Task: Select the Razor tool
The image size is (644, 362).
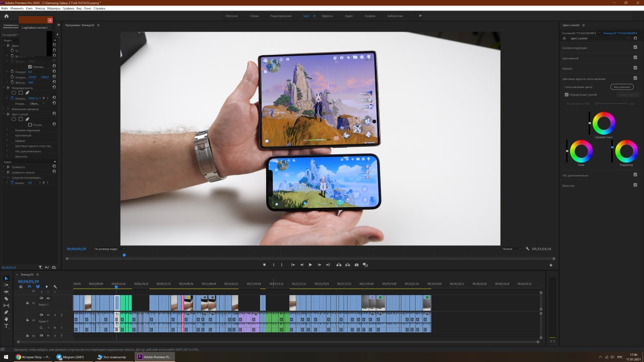Action: 7,299
